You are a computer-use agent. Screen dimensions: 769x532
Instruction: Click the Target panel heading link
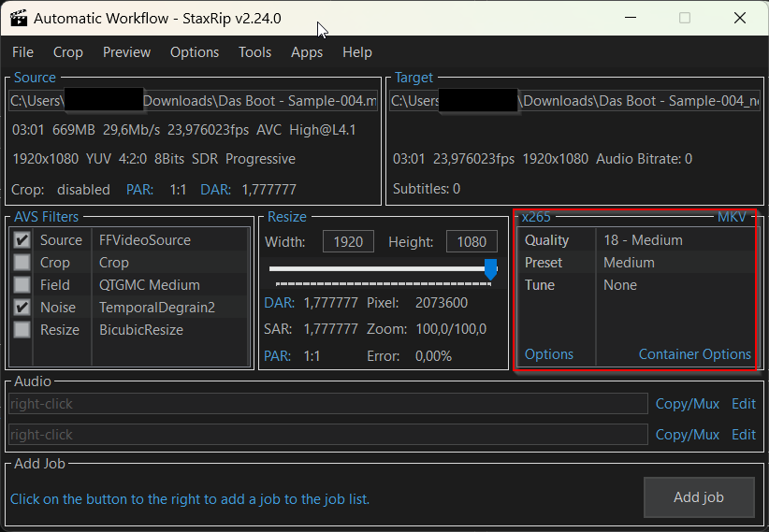pyautogui.click(x=414, y=78)
